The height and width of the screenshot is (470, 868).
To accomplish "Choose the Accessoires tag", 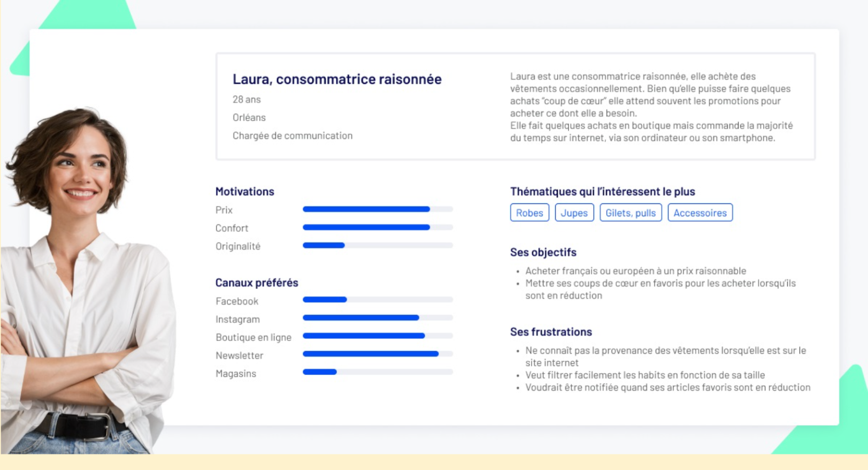I will tap(700, 213).
